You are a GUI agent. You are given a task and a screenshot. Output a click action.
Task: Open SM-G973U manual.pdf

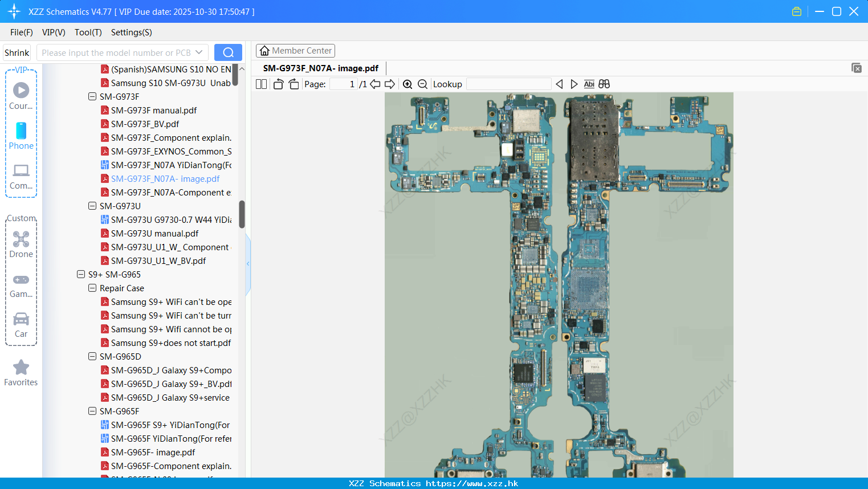154,233
